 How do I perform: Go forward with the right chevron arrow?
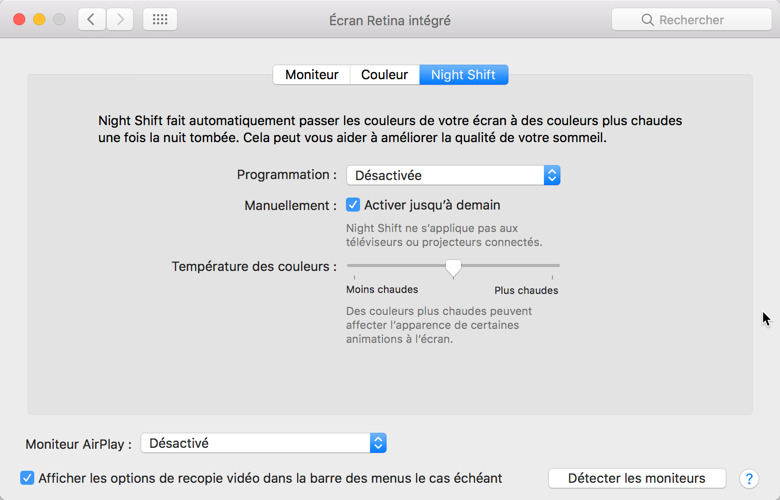[x=120, y=20]
